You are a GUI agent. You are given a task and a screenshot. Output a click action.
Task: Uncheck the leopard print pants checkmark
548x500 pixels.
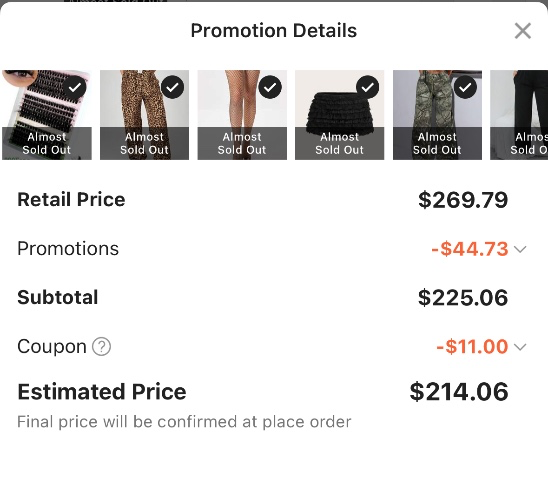(x=172, y=87)
